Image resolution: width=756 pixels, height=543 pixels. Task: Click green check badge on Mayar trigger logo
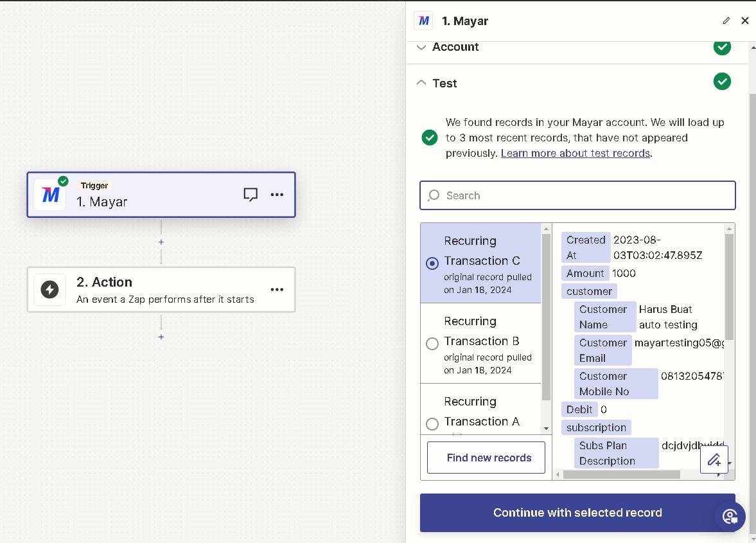(63, 181)
